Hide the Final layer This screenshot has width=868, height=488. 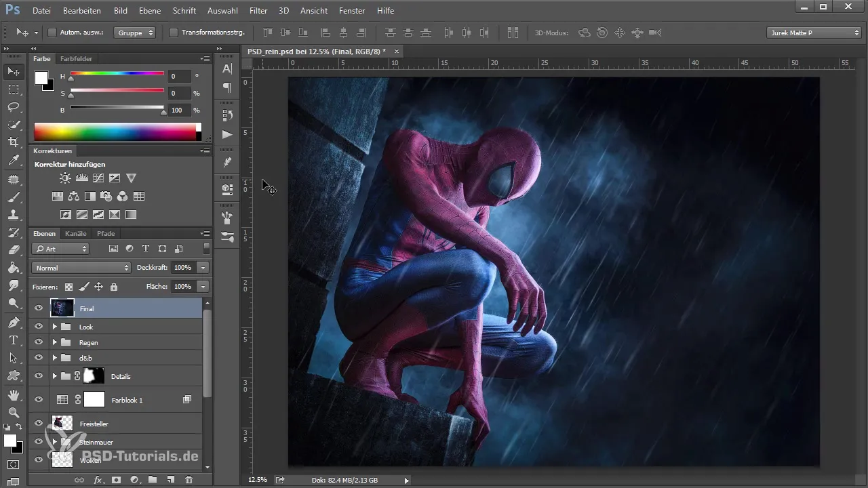[x=39, y=308]
